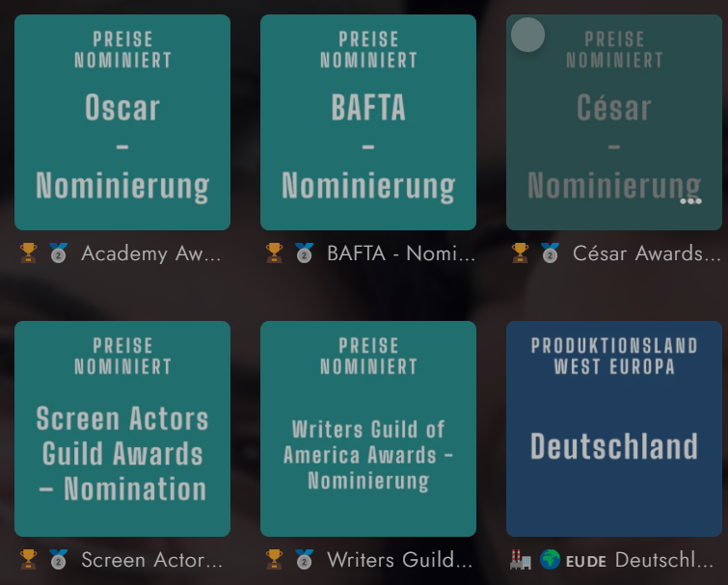
Task: Open the three-dot menu on the César card
Action: click(x=690, y=201)
